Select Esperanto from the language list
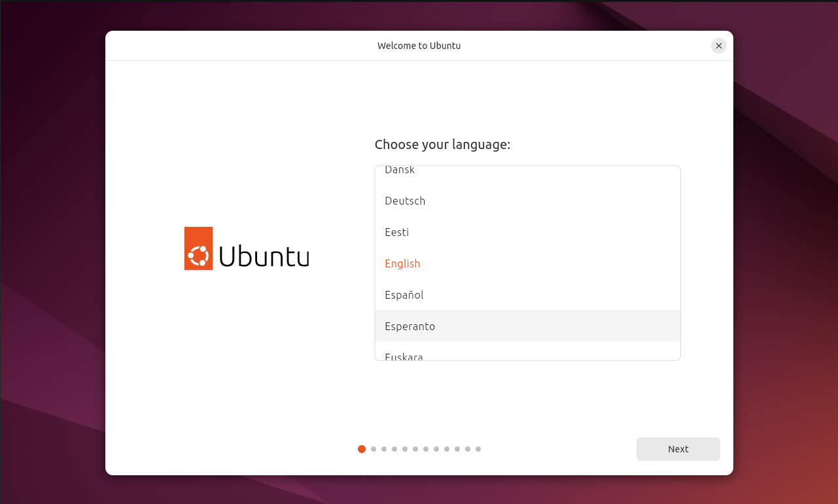 point(410,326)
